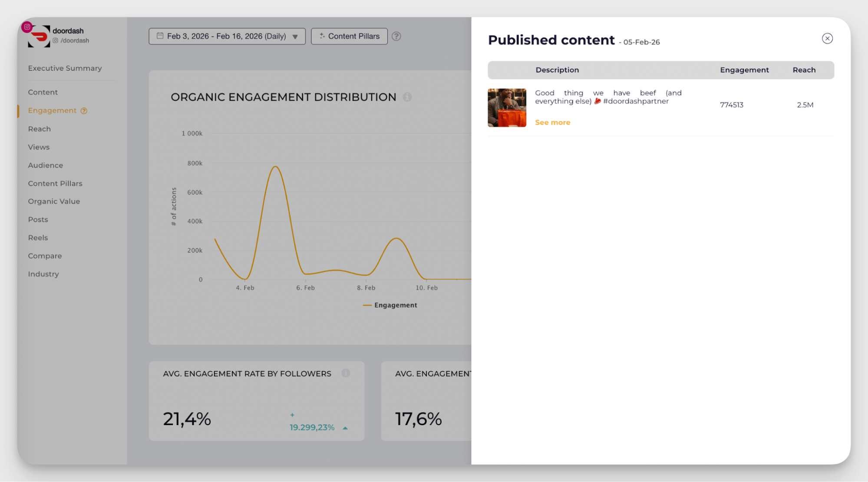Image resolution: width=868 pixels, height=482 pixels.
Task: Toggle the Engagement series in chart legend
Action: pos(390,305)
